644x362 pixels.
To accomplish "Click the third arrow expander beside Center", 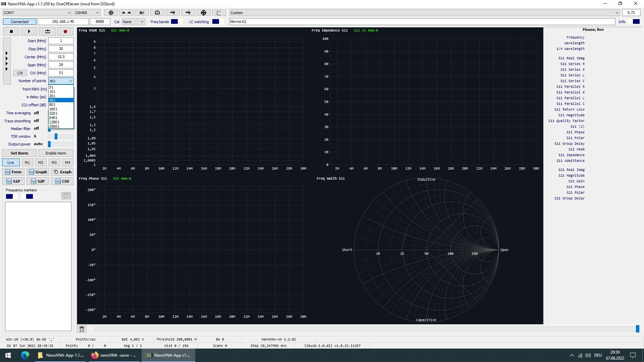I will tap(7, 64).
